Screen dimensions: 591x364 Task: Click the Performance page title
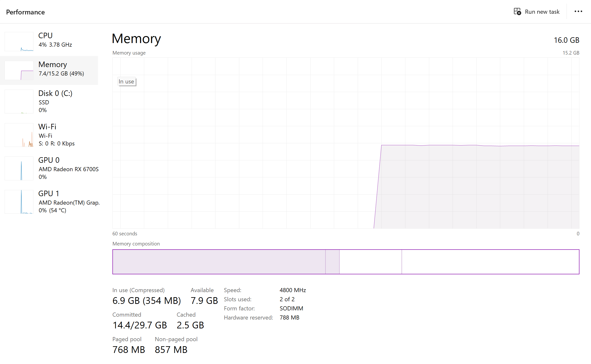(25, 12)
